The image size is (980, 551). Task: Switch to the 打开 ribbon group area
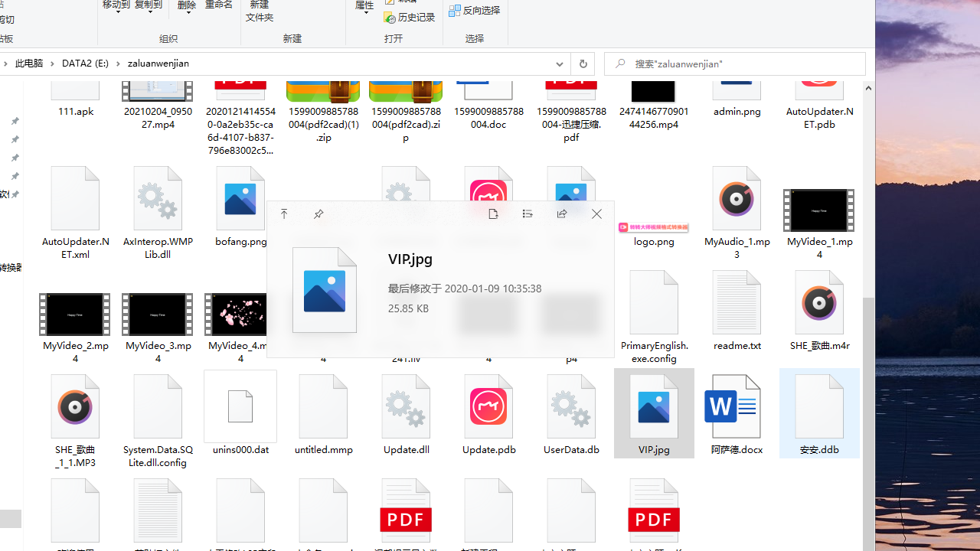pyautogui.click(x=394, y=38)
